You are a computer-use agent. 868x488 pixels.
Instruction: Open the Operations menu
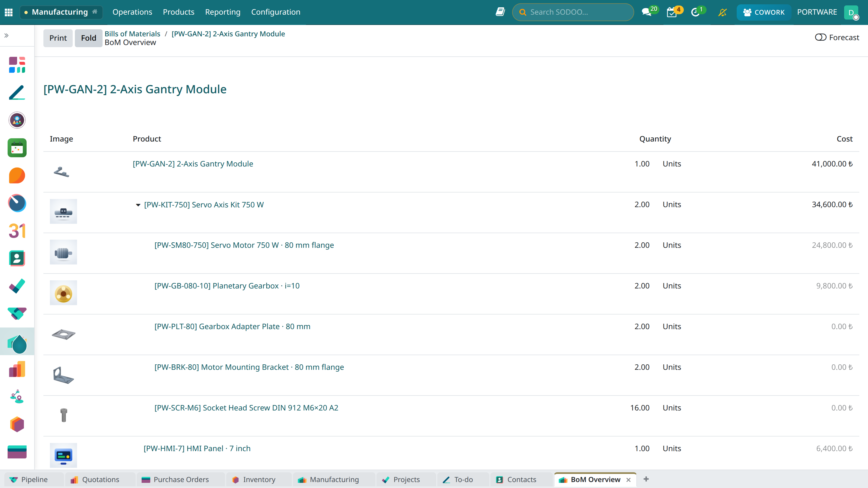pos(132,12)
